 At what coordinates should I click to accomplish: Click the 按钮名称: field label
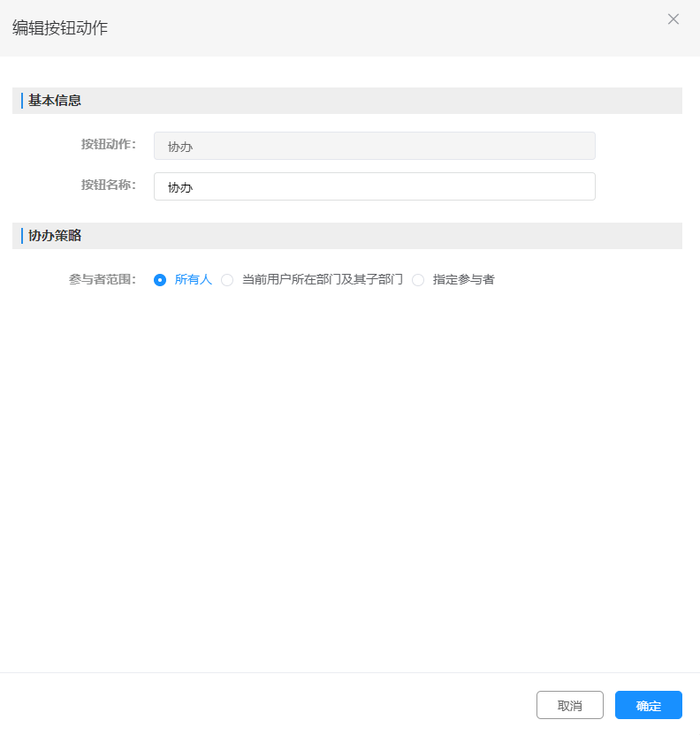(x=109, y=185)
